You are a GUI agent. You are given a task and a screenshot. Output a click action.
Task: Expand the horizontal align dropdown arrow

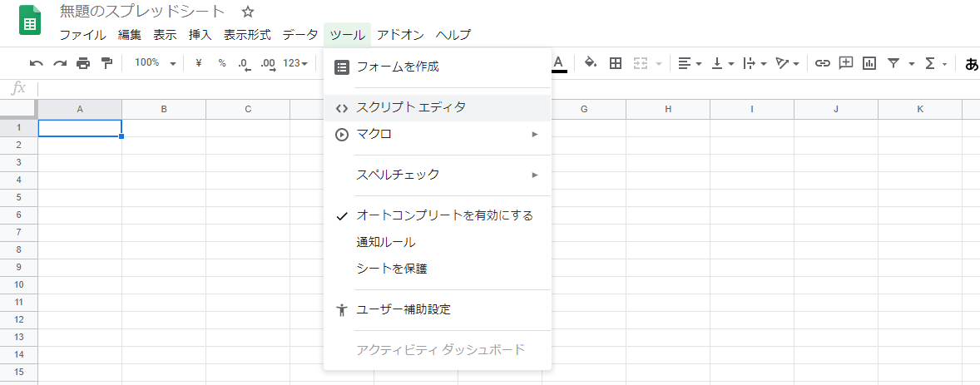tap(699, 64)
